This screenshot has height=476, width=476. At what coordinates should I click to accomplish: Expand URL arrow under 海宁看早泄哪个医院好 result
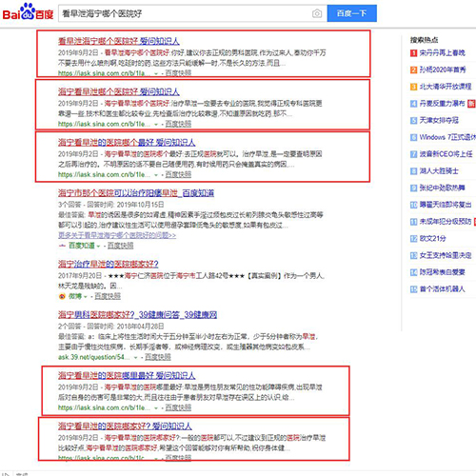tap(156, 125)
